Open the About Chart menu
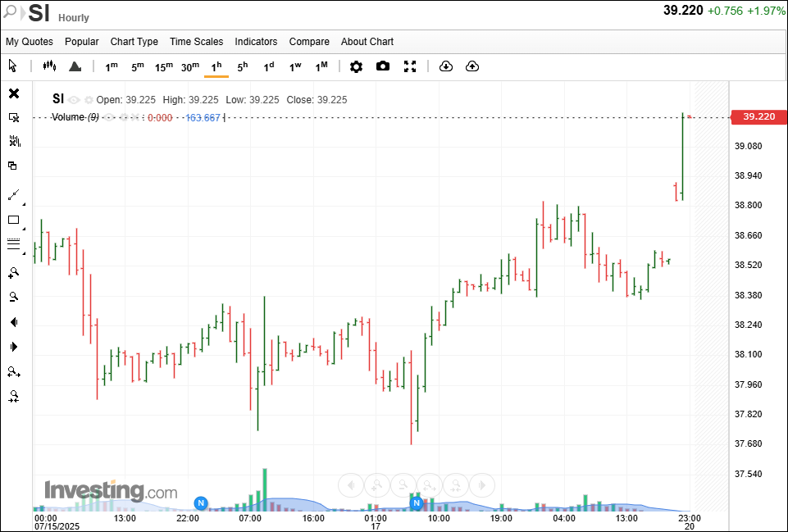Image resolution: width=788 pixels, height=532 pixels. point(367,42)
